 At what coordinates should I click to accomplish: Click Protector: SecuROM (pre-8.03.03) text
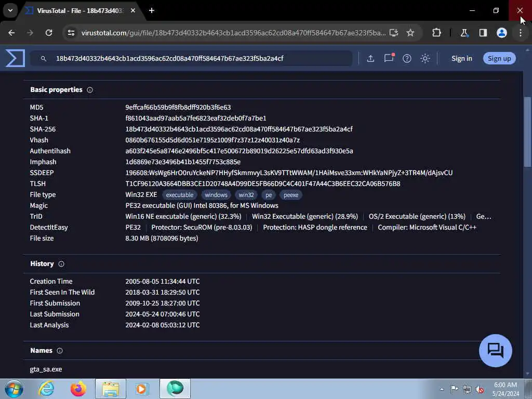click(x=202, y=228)
